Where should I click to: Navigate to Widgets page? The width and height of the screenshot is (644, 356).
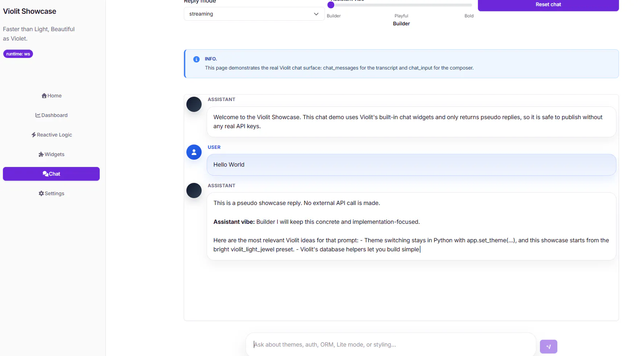[51, 154]
